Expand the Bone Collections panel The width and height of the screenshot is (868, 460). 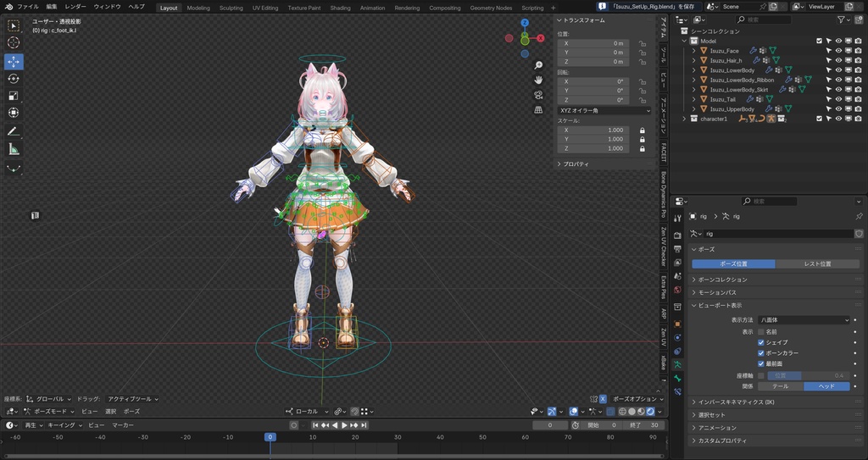(774, 280)
